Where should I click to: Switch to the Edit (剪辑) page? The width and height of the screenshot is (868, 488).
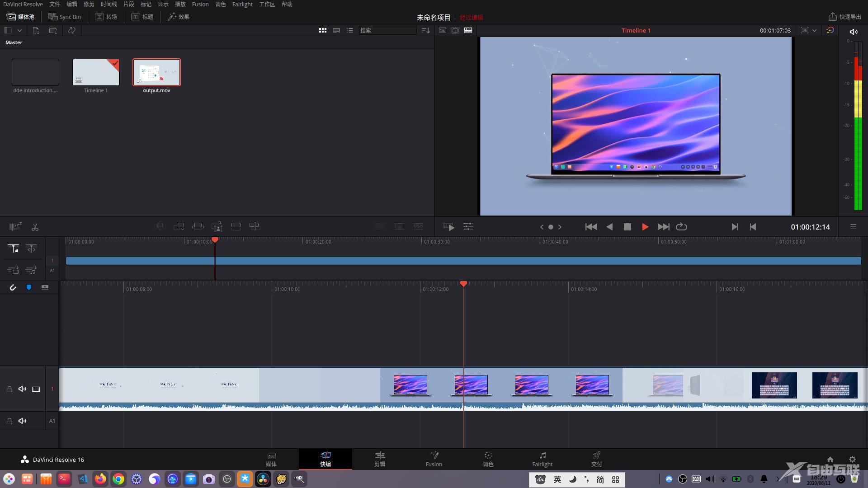coord(380,459)
